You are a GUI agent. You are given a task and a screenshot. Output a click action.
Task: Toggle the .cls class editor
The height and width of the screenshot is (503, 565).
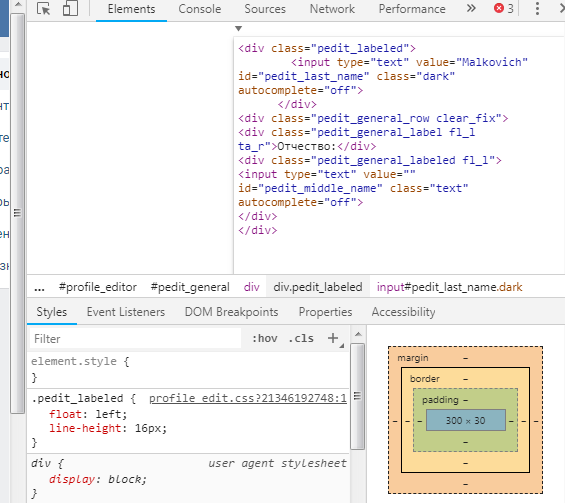pos(301,338)
